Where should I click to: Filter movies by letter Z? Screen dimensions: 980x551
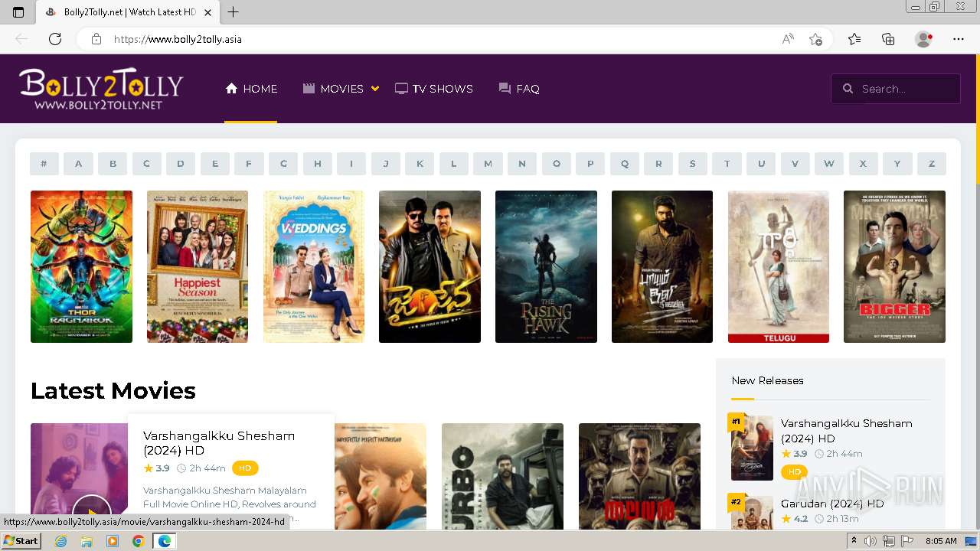(932, 164)
